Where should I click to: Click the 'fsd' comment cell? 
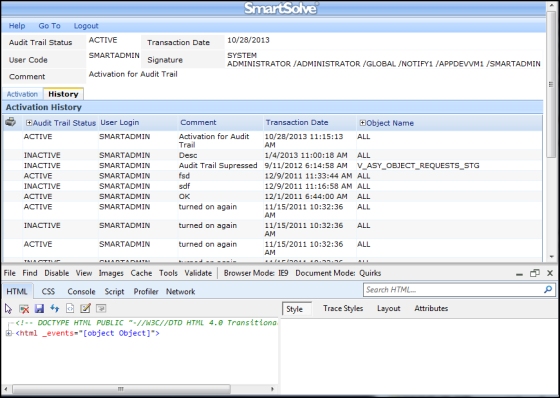tap(184, 176)
